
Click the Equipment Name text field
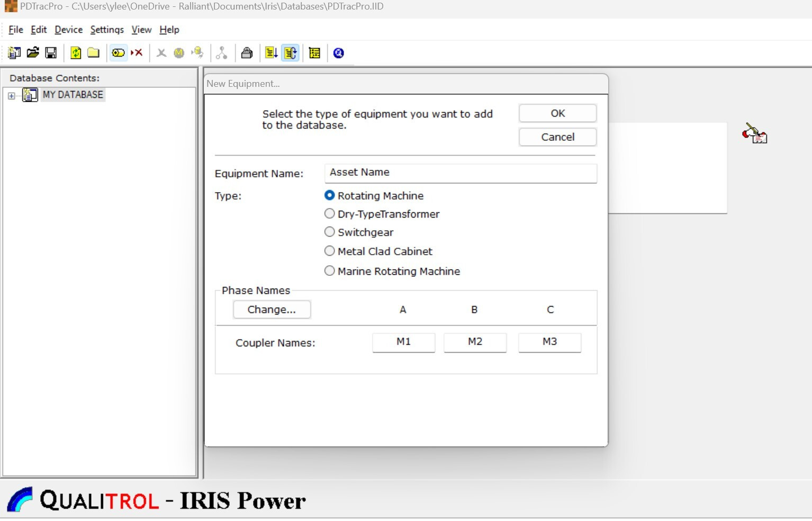(x=460, y=173)
